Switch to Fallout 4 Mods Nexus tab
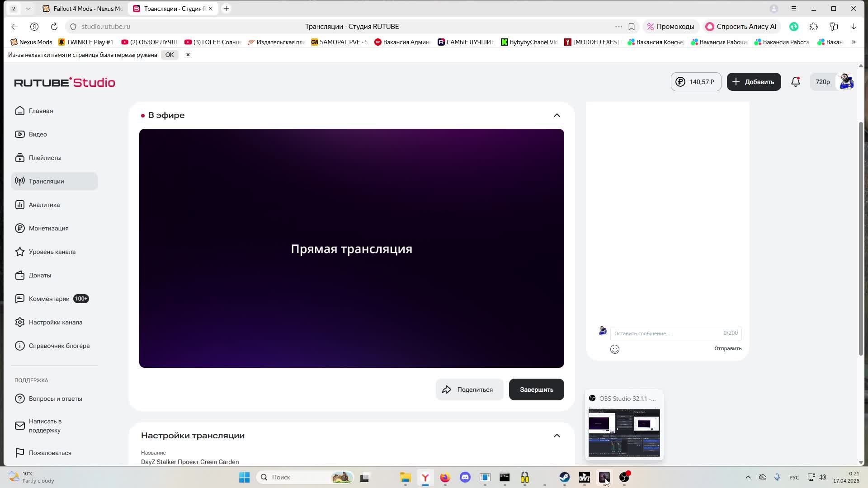The image size is (868, 488). point(83,9)
